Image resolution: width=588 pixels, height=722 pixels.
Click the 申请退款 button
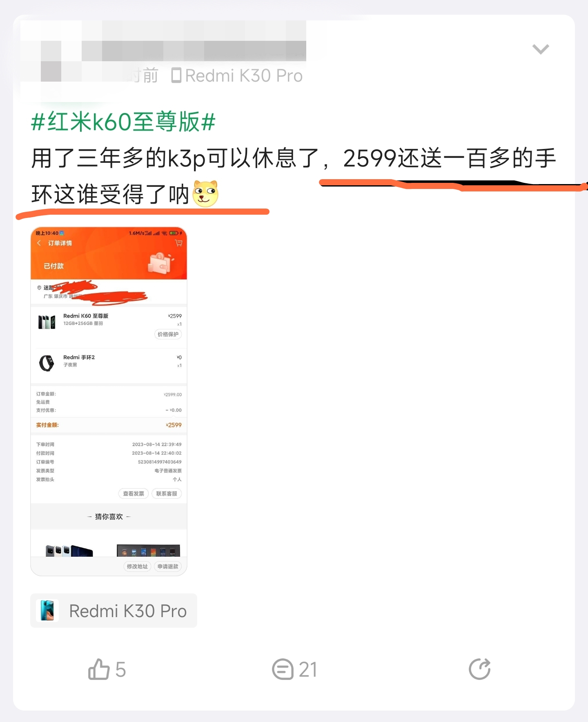click(168, 566)
